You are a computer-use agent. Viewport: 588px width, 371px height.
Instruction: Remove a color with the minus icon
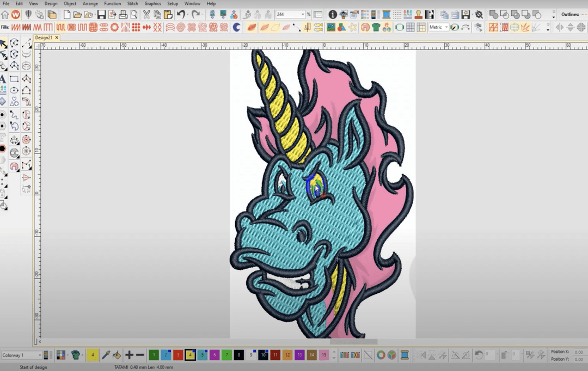coord(140,355)
